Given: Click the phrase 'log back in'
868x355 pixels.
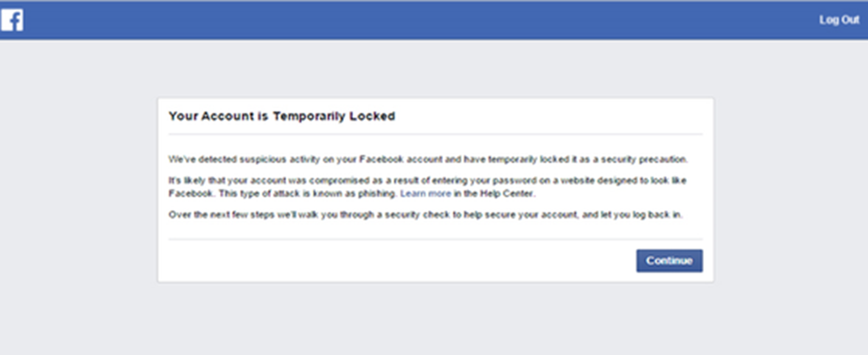Looking at the screenshot, I should point(657,215).
